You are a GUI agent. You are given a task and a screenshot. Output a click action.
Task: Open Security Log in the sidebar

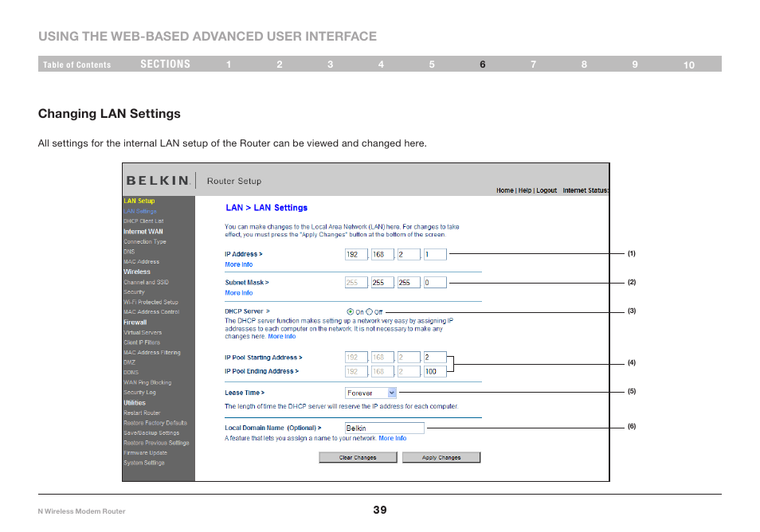[139, 393]
